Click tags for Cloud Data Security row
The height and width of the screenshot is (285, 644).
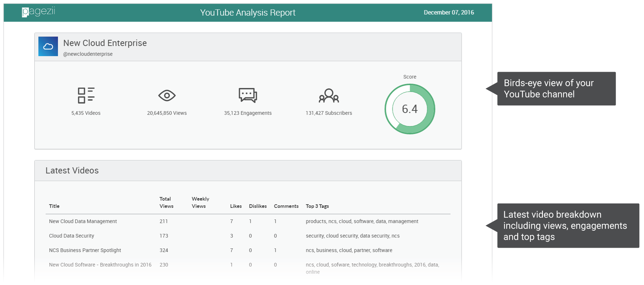(353, 236)
